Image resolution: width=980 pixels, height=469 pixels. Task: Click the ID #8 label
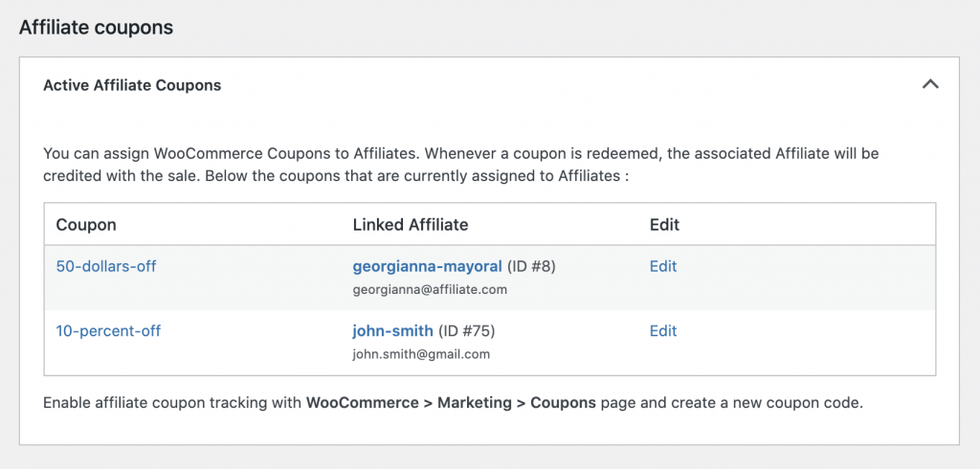531,266
